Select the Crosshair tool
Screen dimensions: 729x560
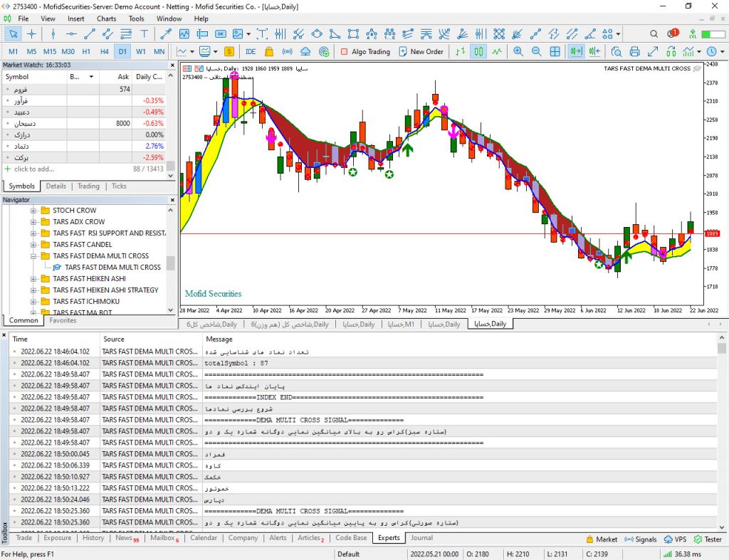tap(31, 34)
